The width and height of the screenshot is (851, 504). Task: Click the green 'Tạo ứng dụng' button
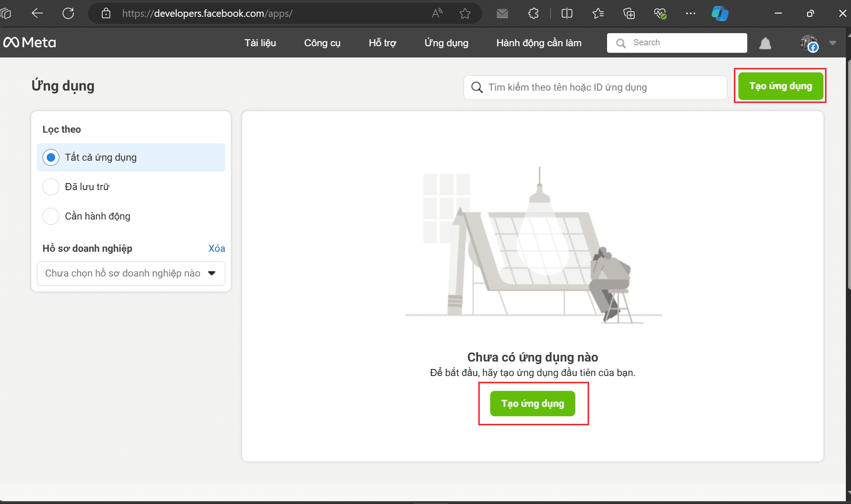click(x=533, y=403)
